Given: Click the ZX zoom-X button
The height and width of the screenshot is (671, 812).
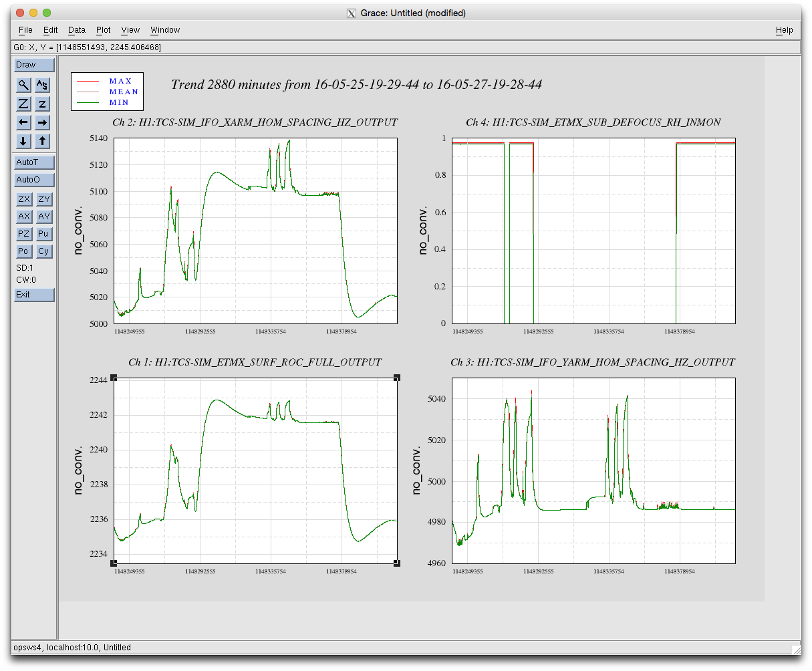Looking at the screenshot, I should [24, 199].
